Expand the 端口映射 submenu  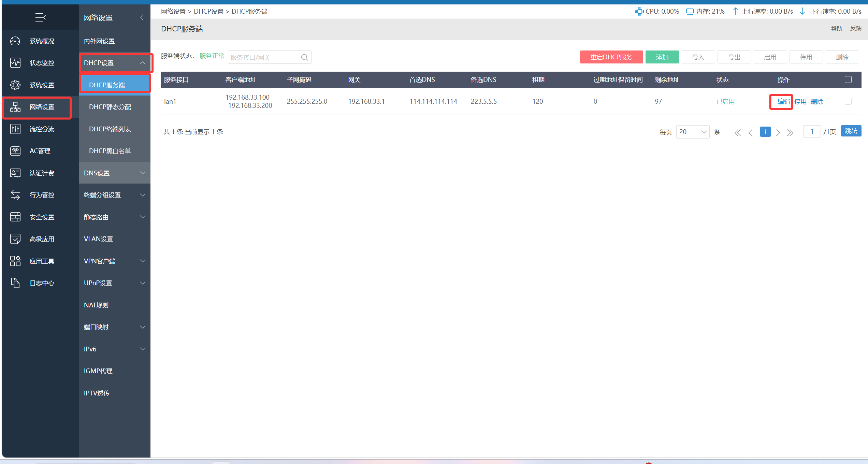(x=115, y=327)
